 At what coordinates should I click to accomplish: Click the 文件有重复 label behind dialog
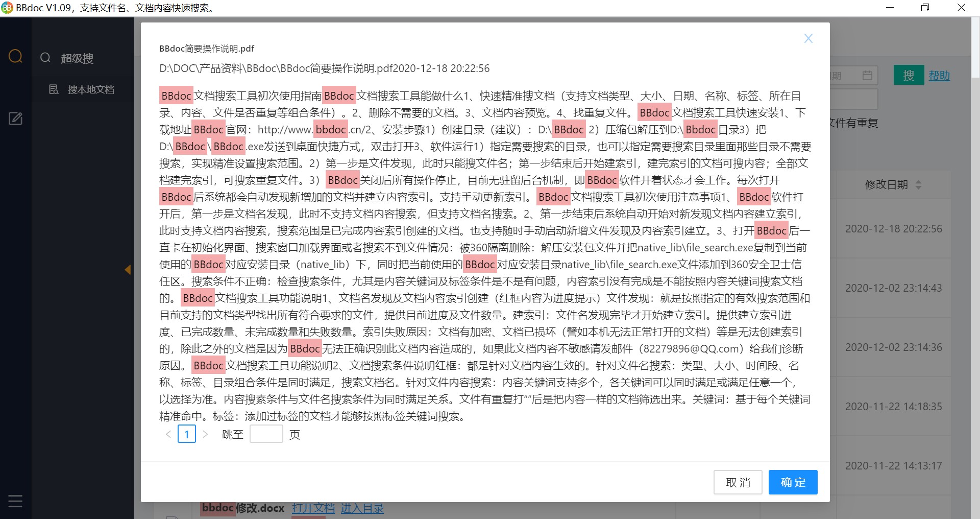pos(853,123)
